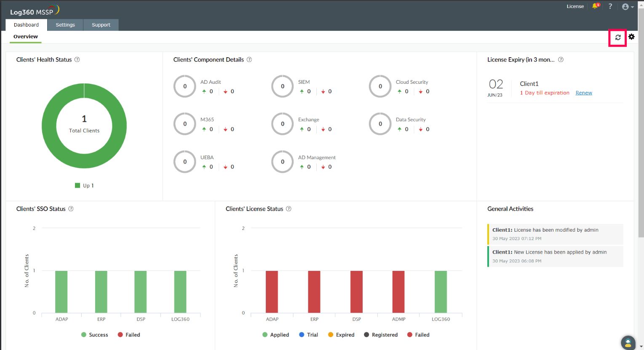This screenshot has height=350, width=644.
Task: Click the green LOG360 bar in License Status chart
Action: click(441, 292)
